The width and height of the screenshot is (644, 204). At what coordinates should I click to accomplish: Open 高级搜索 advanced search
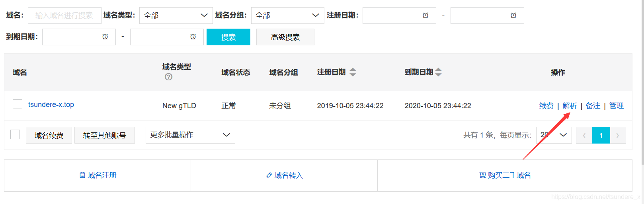tap(285, 37)
